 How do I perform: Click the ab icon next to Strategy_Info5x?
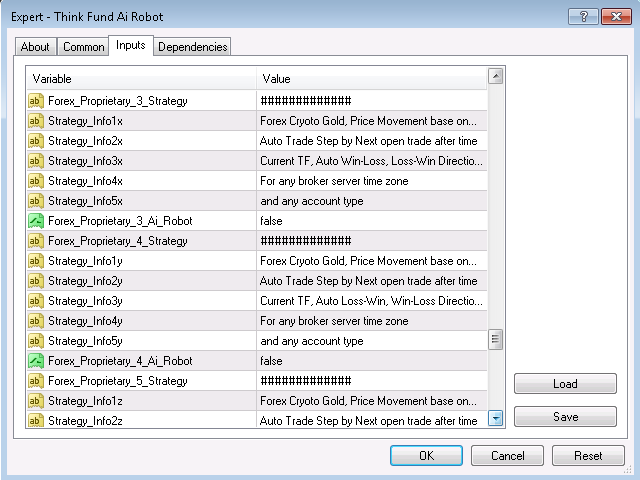pos(36,201)
